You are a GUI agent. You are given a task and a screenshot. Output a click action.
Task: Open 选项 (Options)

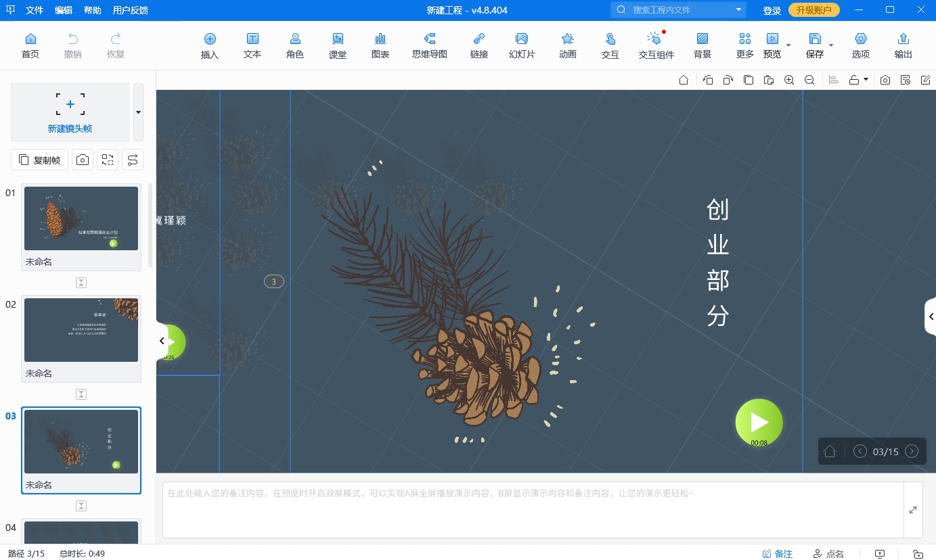[x=861, y=46]
